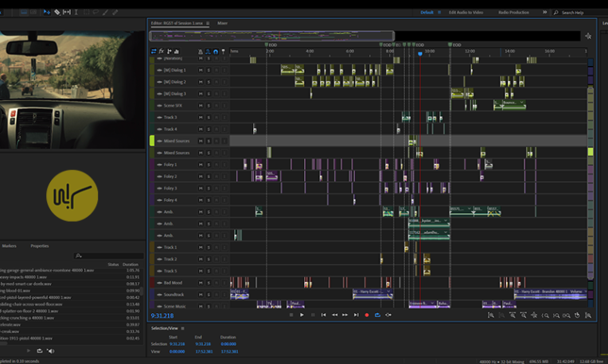Toggle loop preview in Files panel

(39, 350)
